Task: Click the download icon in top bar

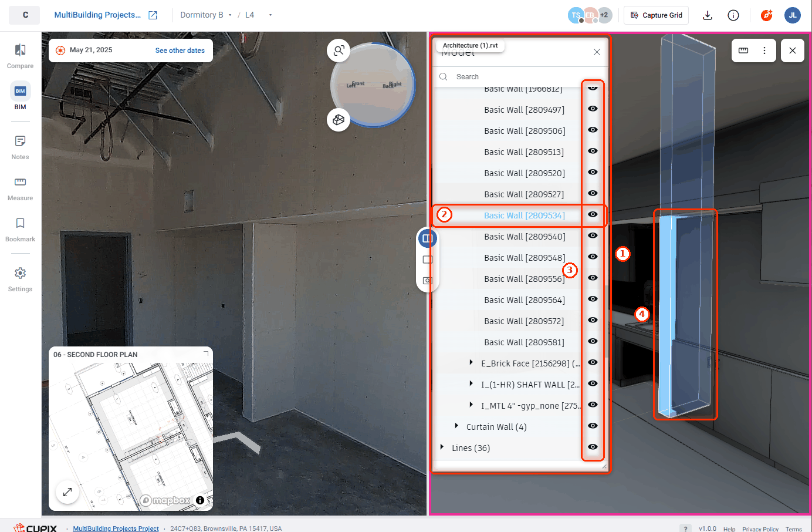Action: [708, 15]
